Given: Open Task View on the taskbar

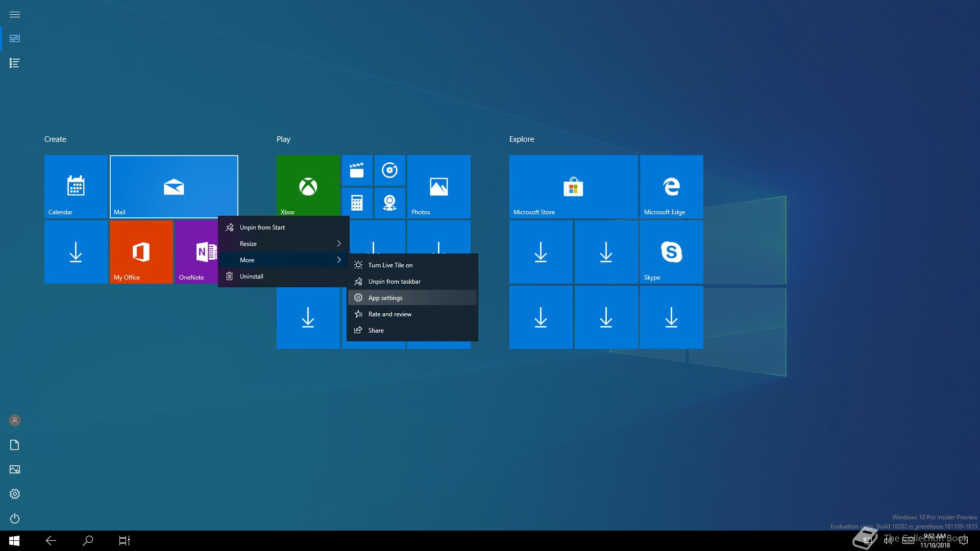Looking at the screenshot, I should pos(125,541).
